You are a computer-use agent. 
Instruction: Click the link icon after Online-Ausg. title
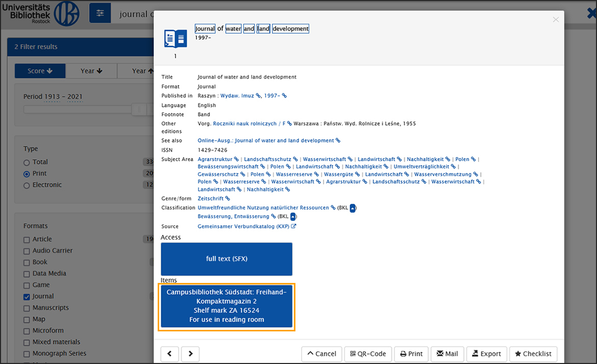338,141
